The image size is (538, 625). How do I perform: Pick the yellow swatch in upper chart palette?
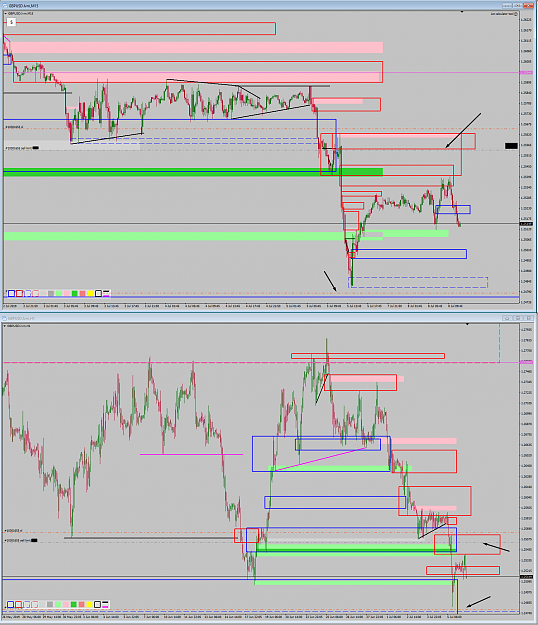[x=90, y=293]
